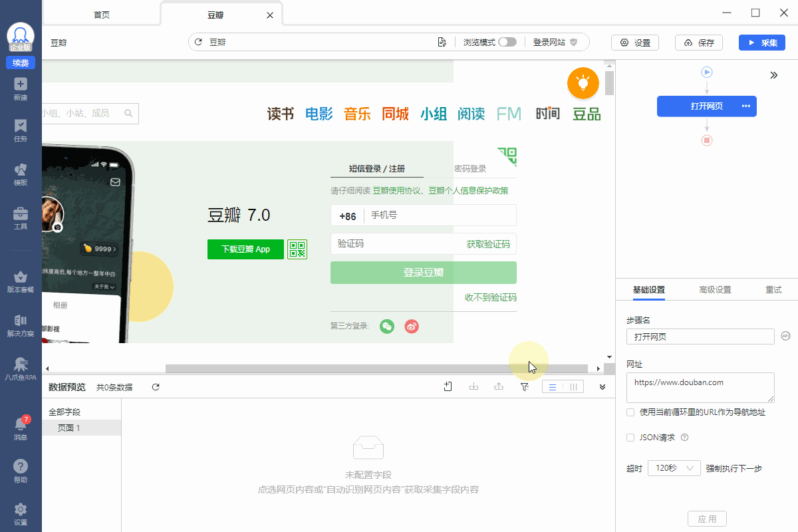Click the user avatar 企业版 icon

tap(21, 37)
